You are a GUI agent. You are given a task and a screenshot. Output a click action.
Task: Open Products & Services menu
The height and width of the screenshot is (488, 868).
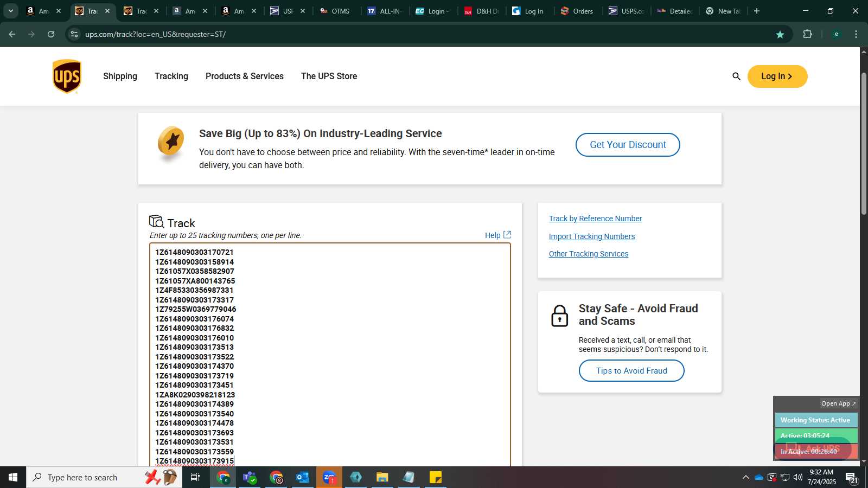(x=245, y=76)
